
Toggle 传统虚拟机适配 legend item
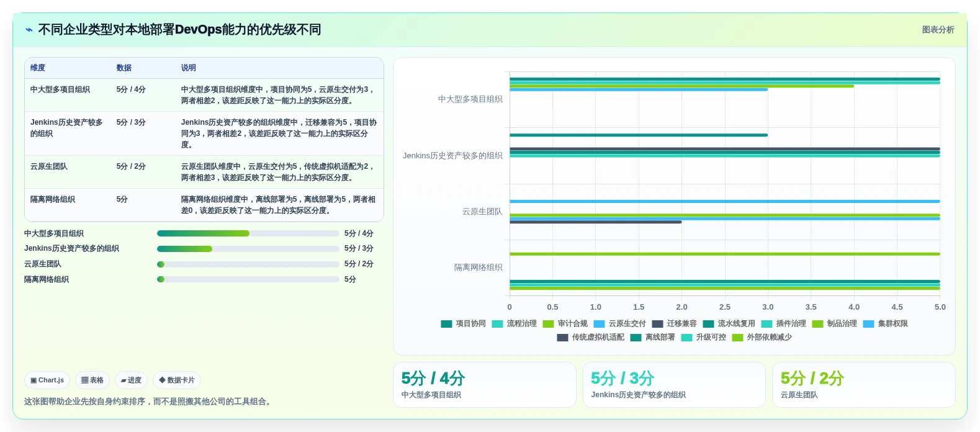[590, 337]
